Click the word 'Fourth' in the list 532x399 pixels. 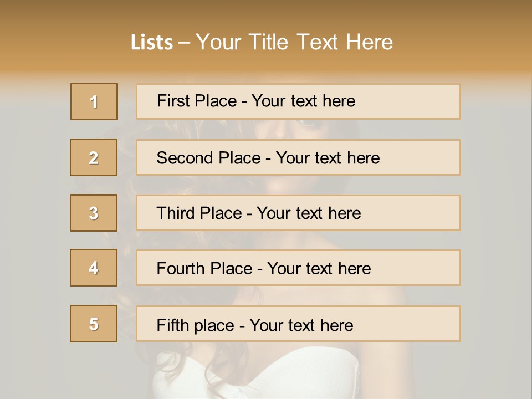click(180, 269)
